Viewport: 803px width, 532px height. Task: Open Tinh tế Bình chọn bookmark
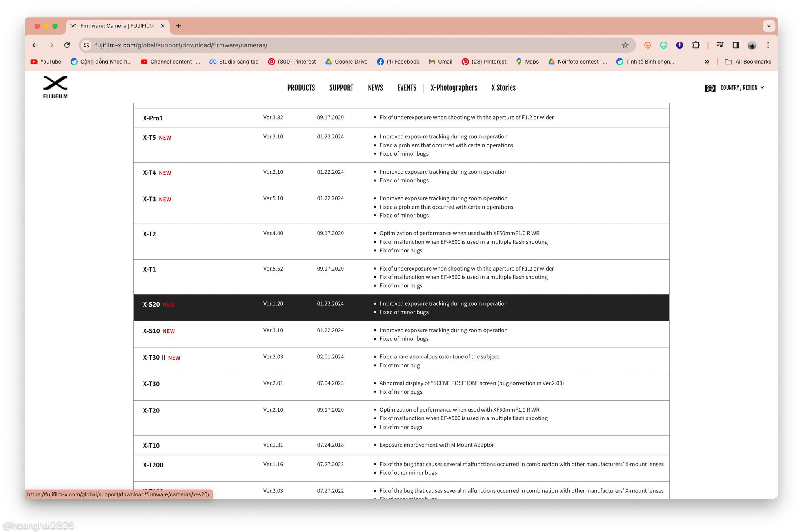pos(645,62)
